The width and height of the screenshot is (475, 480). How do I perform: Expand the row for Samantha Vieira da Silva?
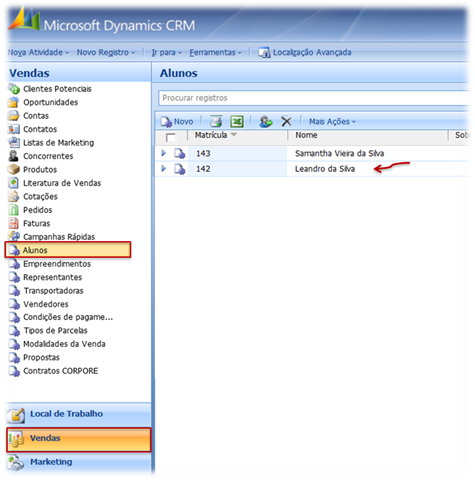(164, 153)
